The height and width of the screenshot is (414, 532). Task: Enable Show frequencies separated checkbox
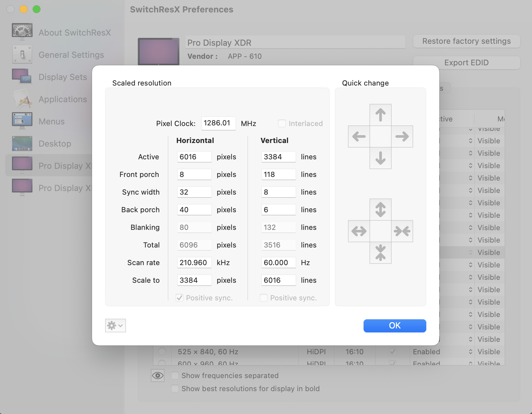[x=175, y=375]
